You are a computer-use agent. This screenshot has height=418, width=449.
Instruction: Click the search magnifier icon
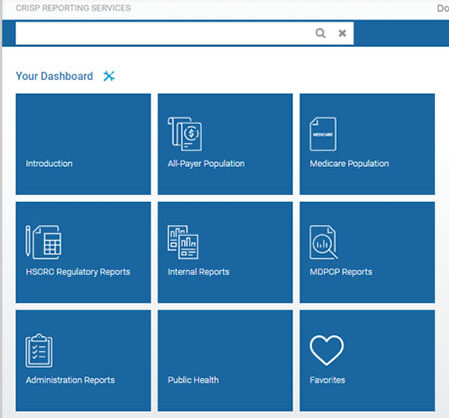(320, 33)
